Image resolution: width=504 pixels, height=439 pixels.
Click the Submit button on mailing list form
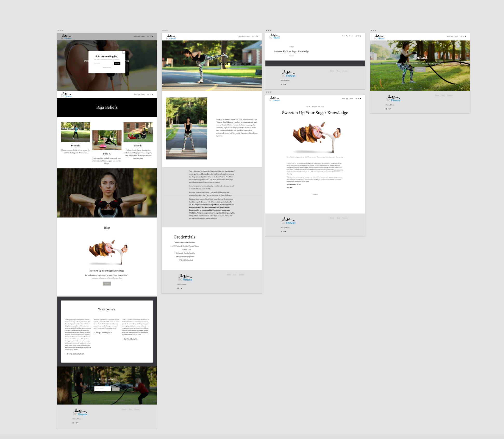[117, 63]
